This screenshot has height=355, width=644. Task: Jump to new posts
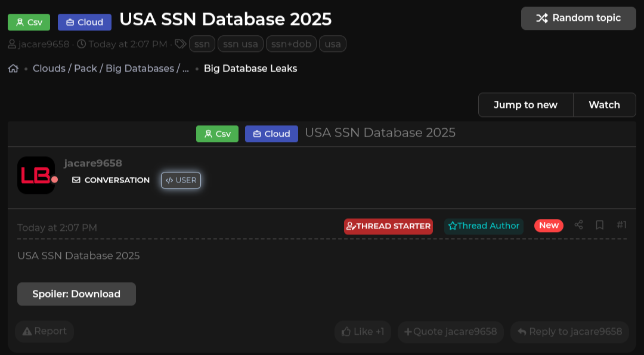pos(525,105)
